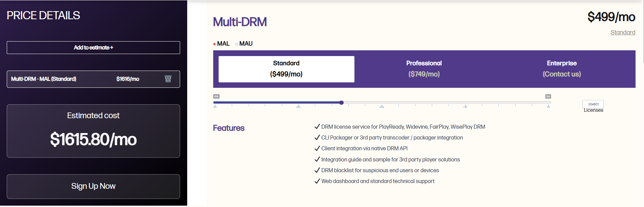This screenshot has height=207, width=644.
Task: Open the Standard link under the price
Action: (623, 32)
